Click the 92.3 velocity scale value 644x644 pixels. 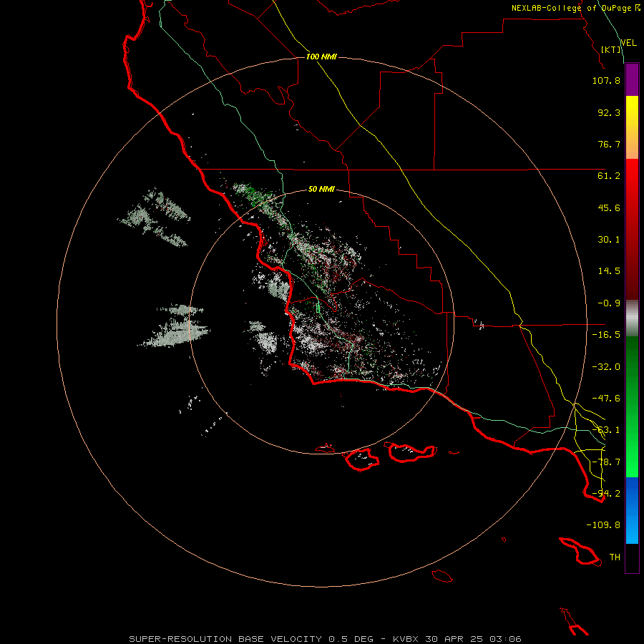point(609,112)
